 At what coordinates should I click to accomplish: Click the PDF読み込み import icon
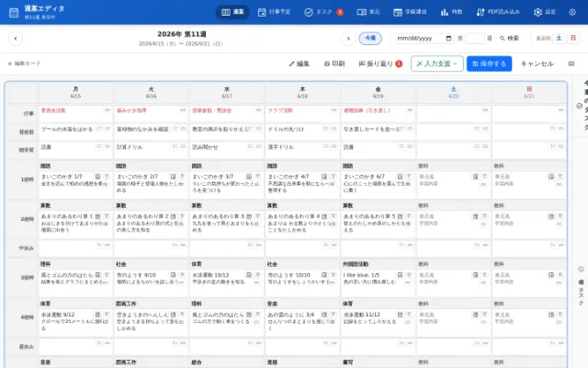pos(481,12)
